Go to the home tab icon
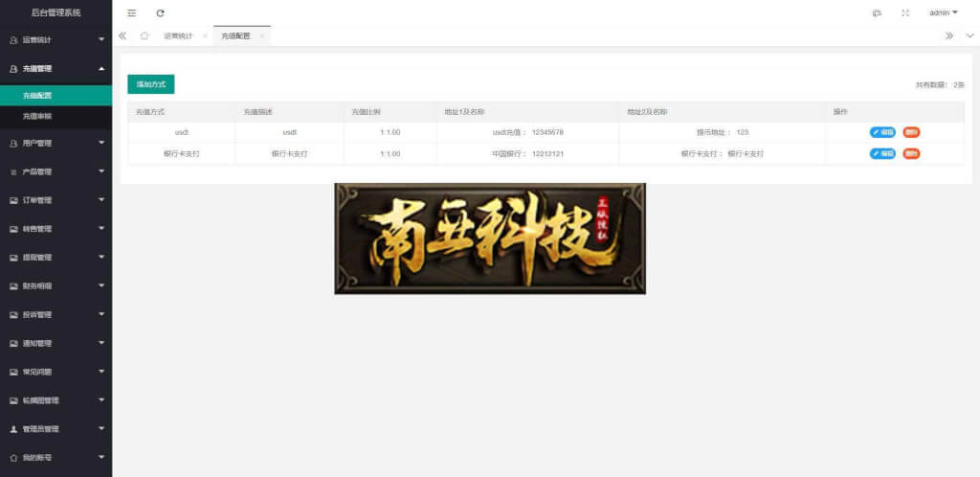980x477 pixels. click(x=145, y=35)
